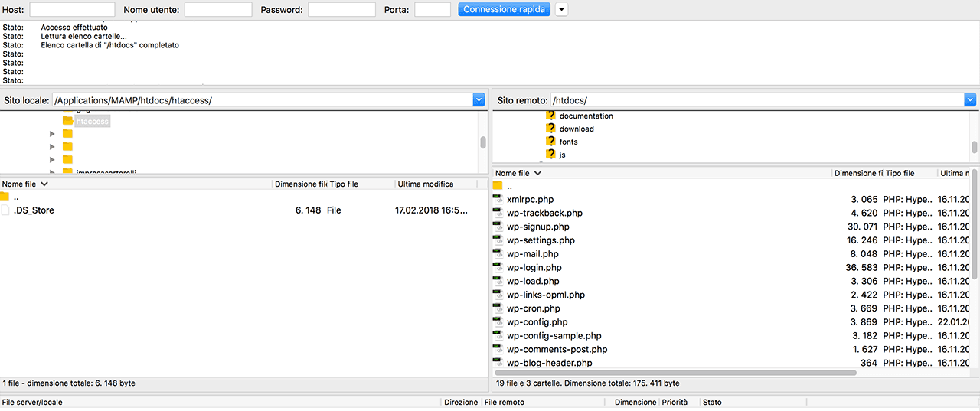Click the local parent directory folder icon
Image resolution: width=980 pixels, height=411 pixels.
(5, 197)
